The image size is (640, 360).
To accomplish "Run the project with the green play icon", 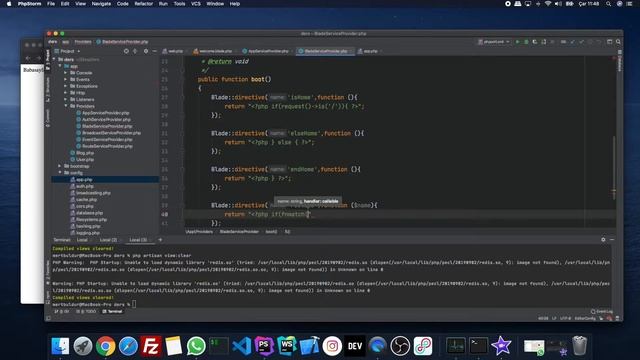I will tap(518, 42).
